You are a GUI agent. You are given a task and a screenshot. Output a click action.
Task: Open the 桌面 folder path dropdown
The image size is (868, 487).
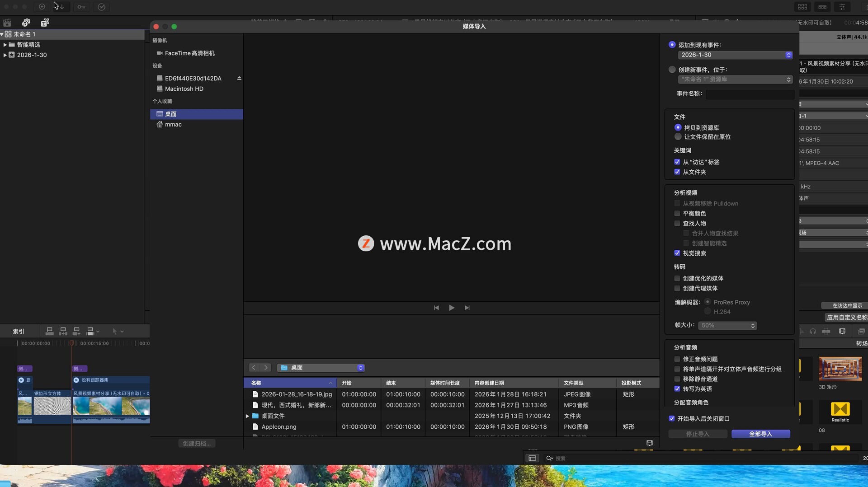tap(321, 368)
